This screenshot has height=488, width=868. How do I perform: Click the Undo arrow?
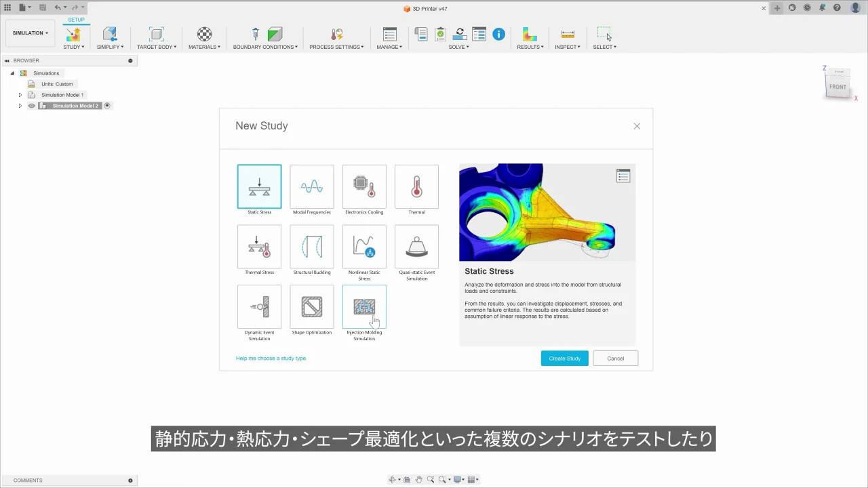pyautogui.click(x=58, y=8)
